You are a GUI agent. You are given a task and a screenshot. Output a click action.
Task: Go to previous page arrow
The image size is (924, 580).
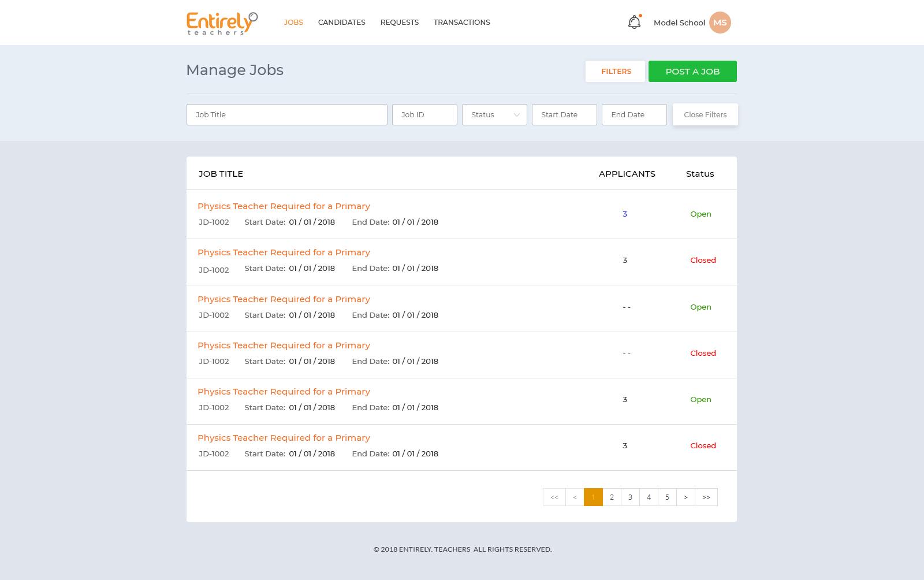575,497
